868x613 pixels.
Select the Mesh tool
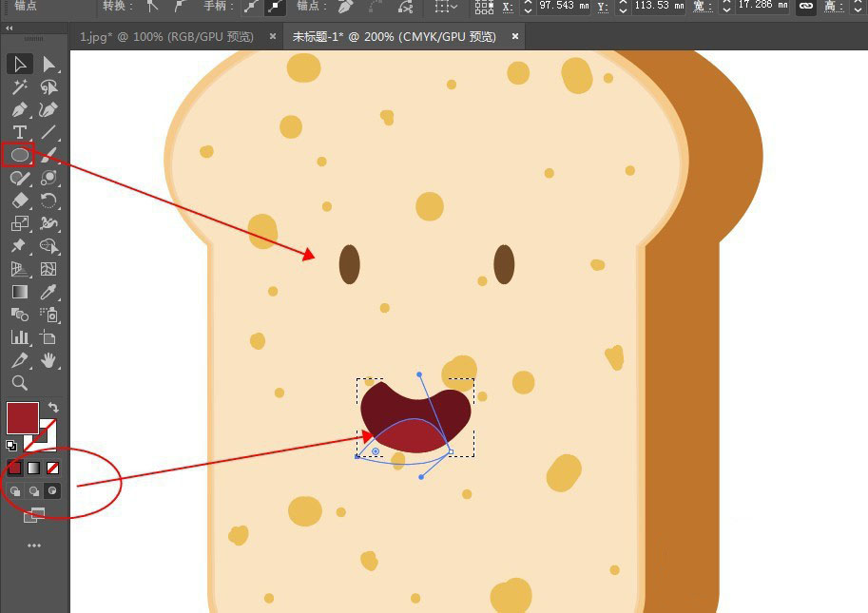(x=48, y=269)
